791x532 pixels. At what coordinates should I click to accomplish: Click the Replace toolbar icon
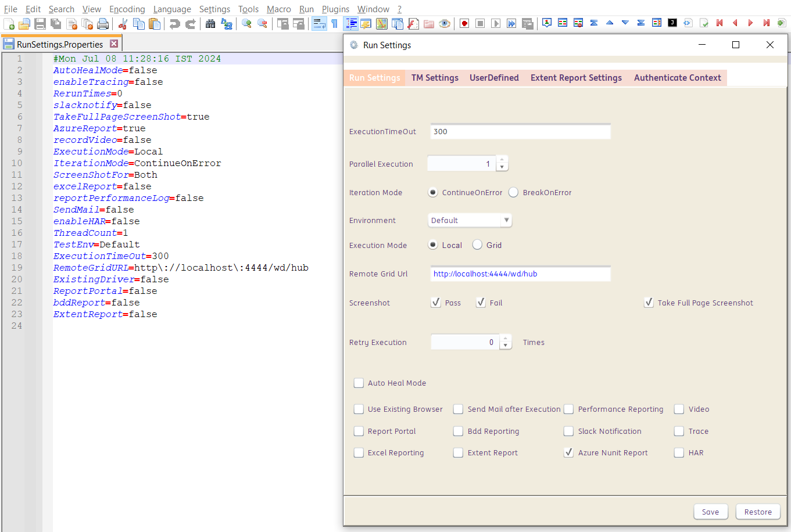226,24
